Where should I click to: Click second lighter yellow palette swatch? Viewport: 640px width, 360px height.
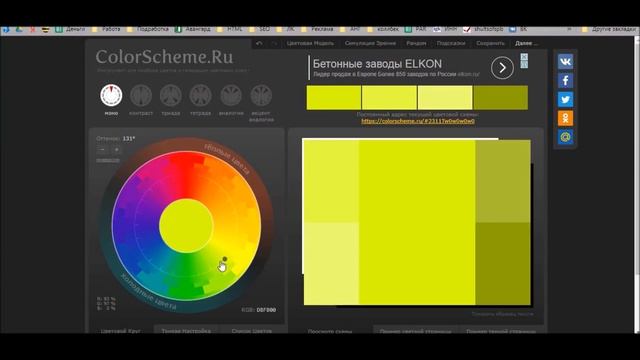389,98
